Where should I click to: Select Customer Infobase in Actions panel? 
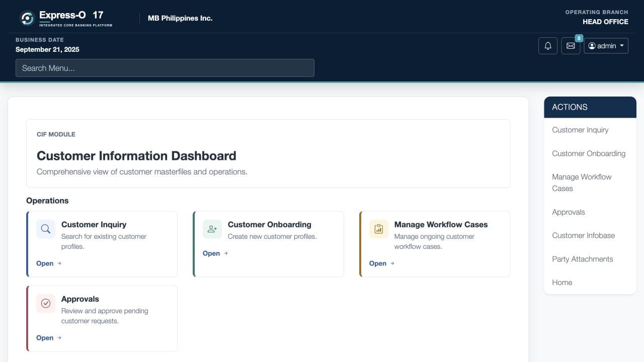pyautogui.click(x=583, y=235)
